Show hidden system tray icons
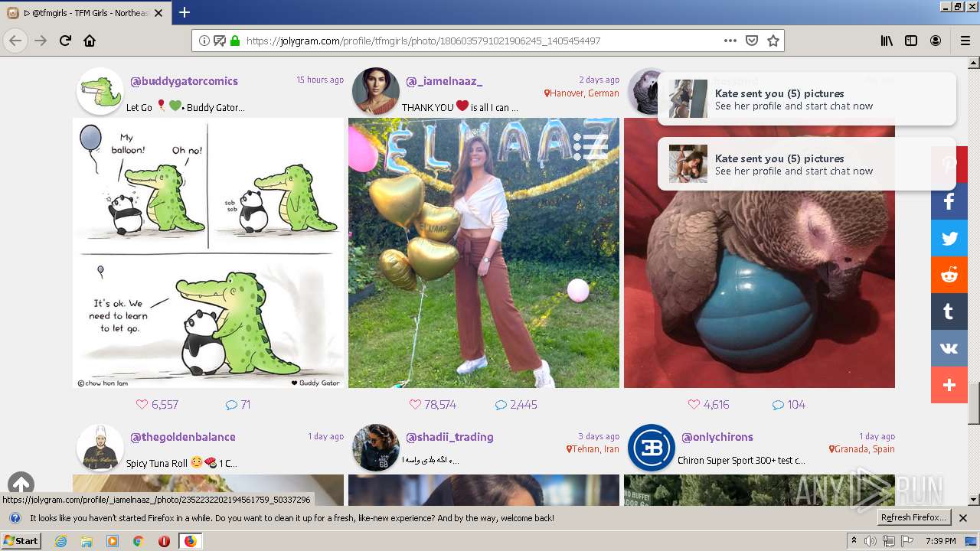980x551 pixels. tap(854, 541)
